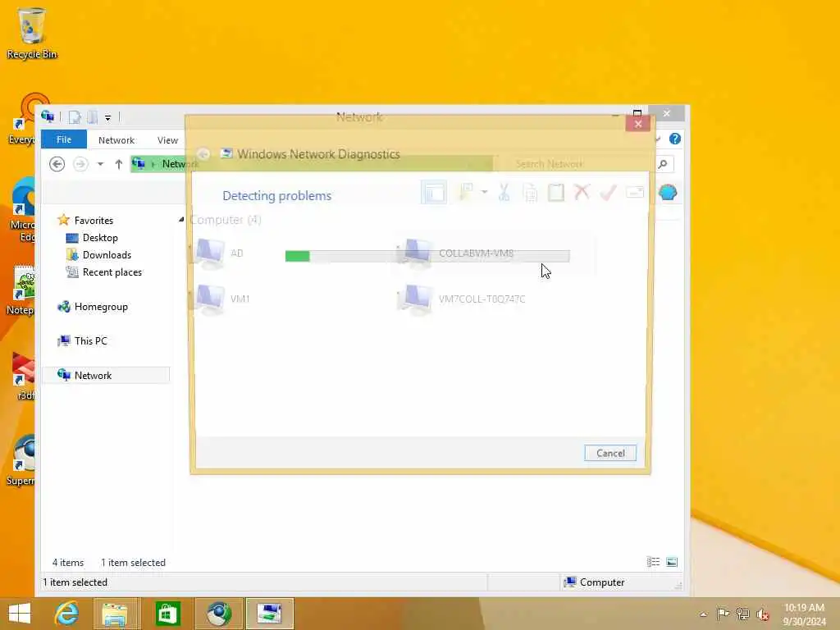Click the Up one level arrow
Image resolution: width=840 pixels, height=630 pixels.
118,164
